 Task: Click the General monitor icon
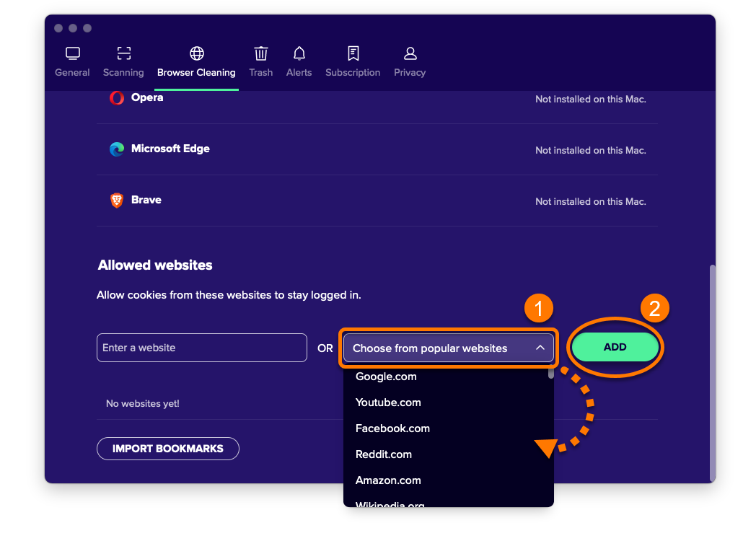click(x=73, y=53)
